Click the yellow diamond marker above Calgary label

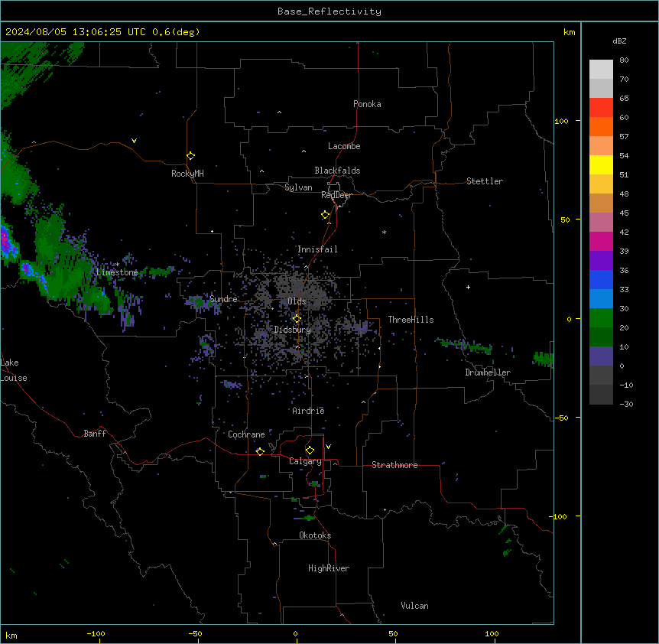[x=310, y=450]
